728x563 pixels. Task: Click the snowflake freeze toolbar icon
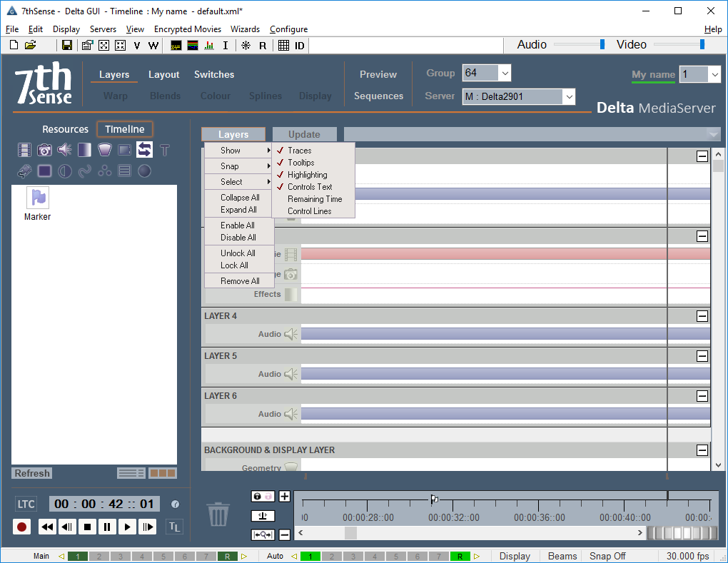(246, 45)
